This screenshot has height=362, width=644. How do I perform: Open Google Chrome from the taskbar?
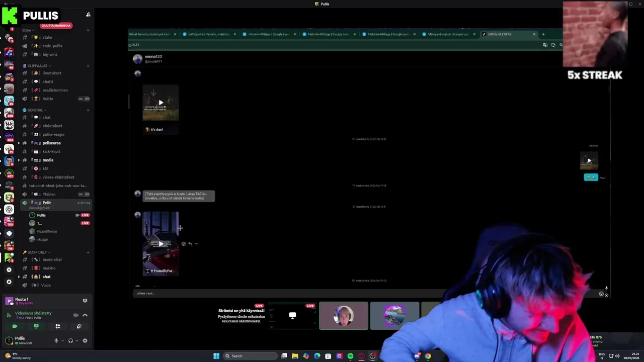[428, 356]
